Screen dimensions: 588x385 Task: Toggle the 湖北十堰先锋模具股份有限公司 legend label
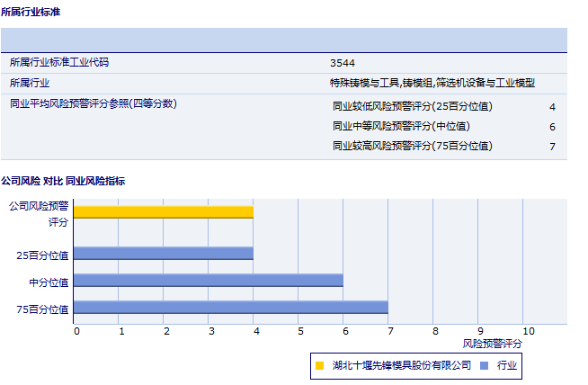pos(401,365)
